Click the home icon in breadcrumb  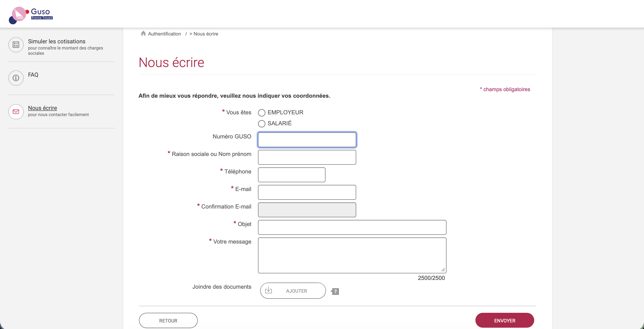pyautogui.click(x=143, y=34)
